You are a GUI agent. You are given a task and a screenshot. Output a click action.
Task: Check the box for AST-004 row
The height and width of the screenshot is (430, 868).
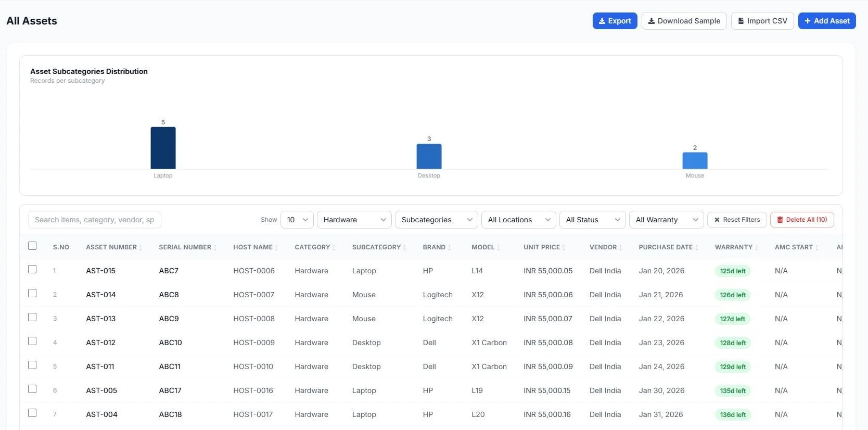coord(32,413)
